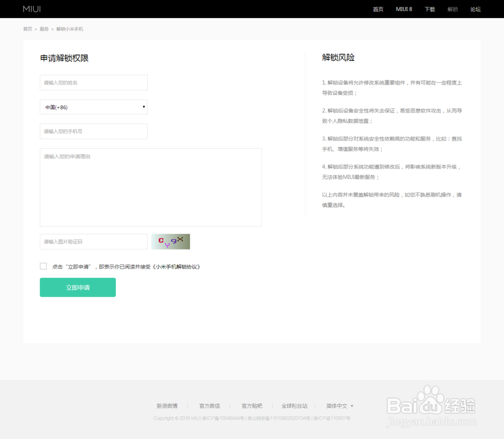This screenshot has height=439, width=504.
Task: Select the highlighted 解锁 navigation item
Action: pyautogui.click(x=452, y=9)
